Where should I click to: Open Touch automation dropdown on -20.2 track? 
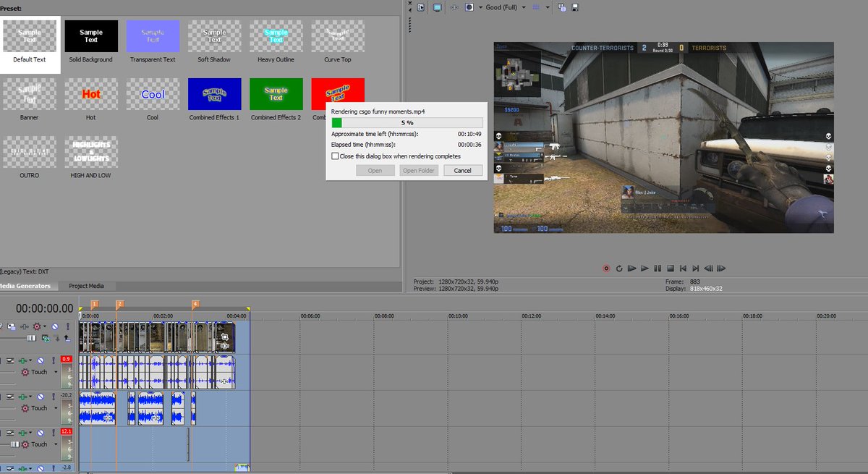(56, 408)
